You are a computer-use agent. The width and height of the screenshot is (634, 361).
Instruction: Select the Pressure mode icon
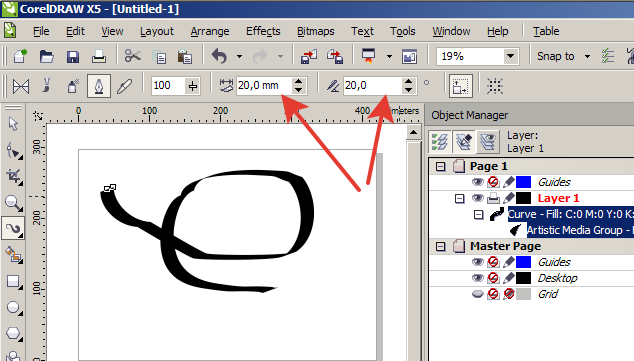[x=125, y=86]
